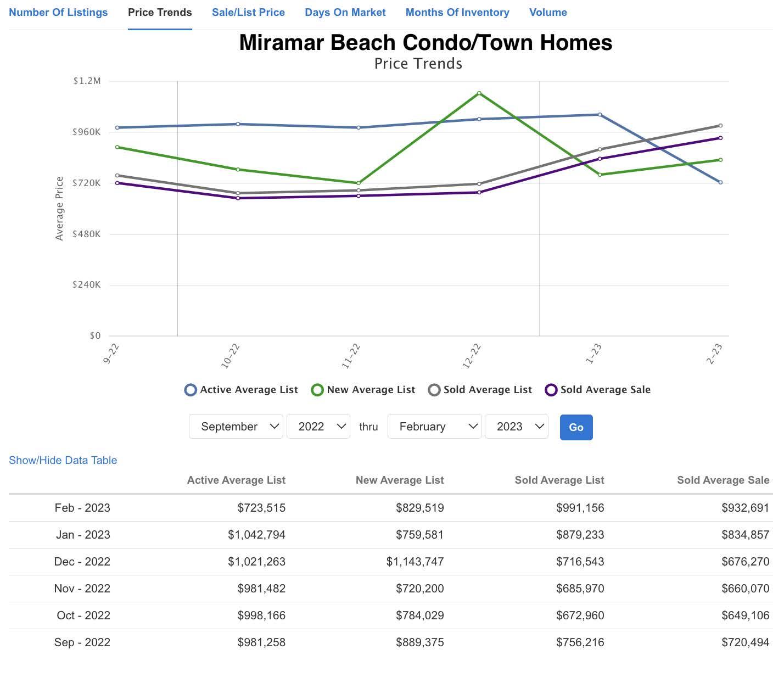Click the $1,042,794 table cell
784x683 pixels.
tap(257, 535)
